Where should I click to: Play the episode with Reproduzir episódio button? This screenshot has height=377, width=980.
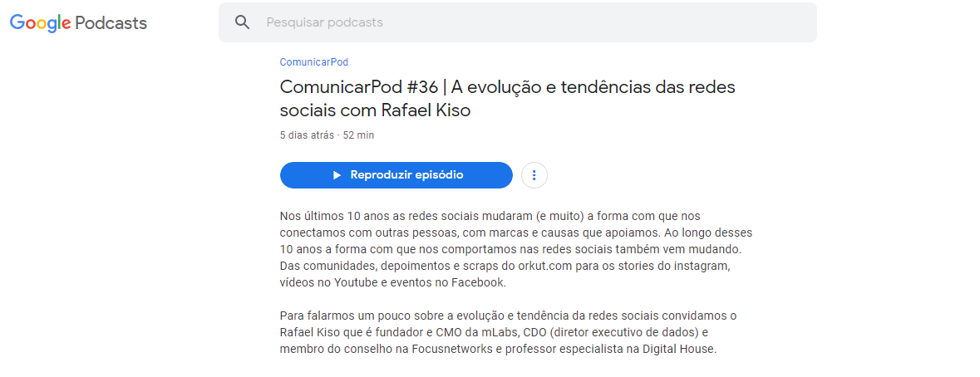pyautogui.click(x=396, y=174)
